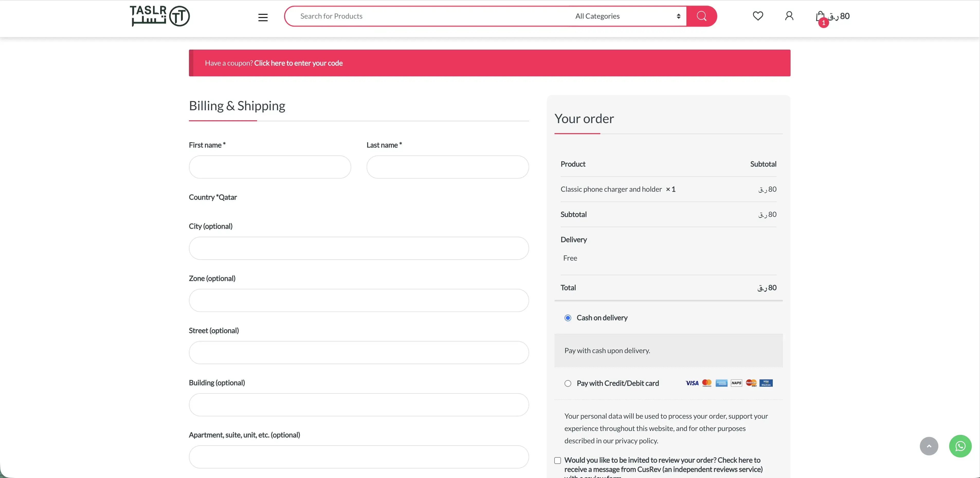Click the VISA card logo
Image resolution: width=980 pixels, height=478 pixels.
(x=692, y=383)
